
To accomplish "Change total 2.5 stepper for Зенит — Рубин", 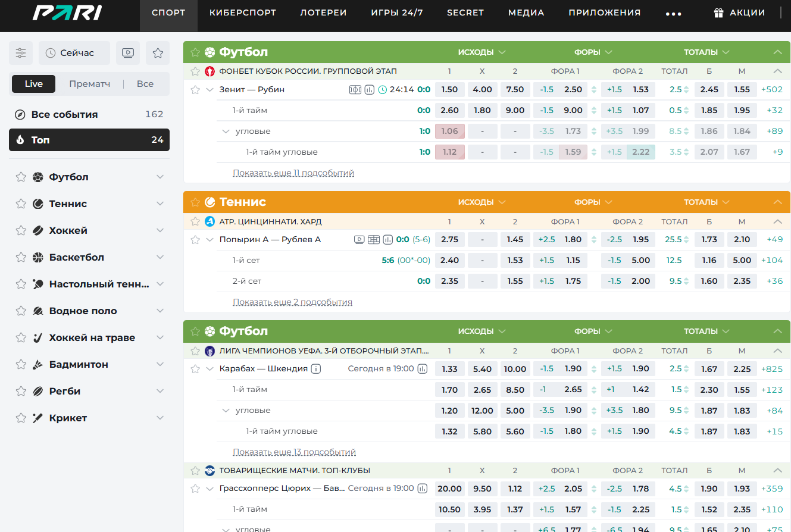I will 686,90.
